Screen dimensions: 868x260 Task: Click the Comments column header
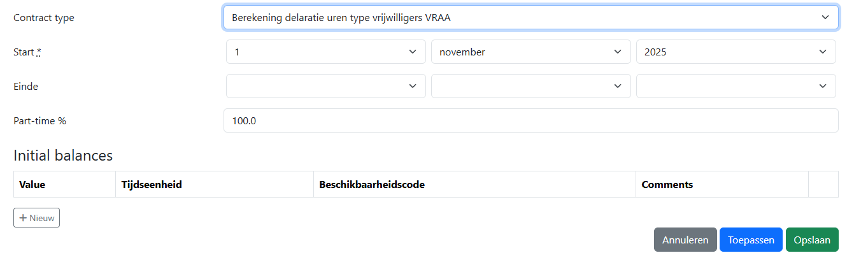tap(667, 185)
